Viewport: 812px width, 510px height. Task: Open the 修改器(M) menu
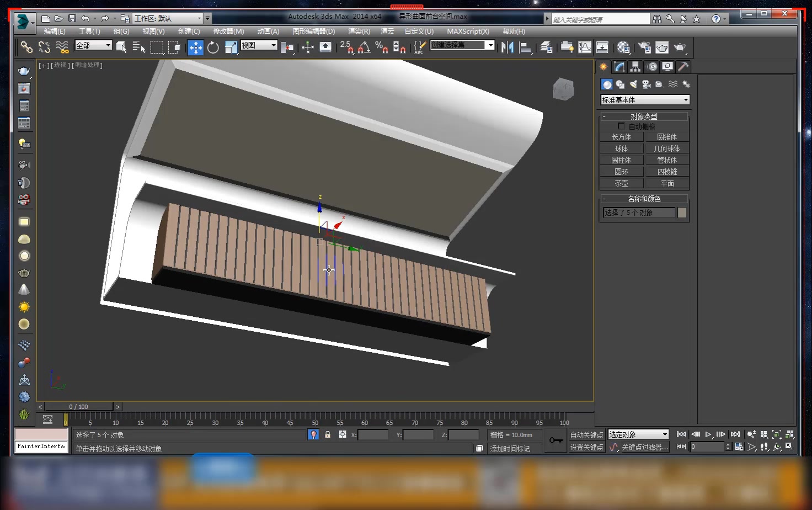point(229,31)
